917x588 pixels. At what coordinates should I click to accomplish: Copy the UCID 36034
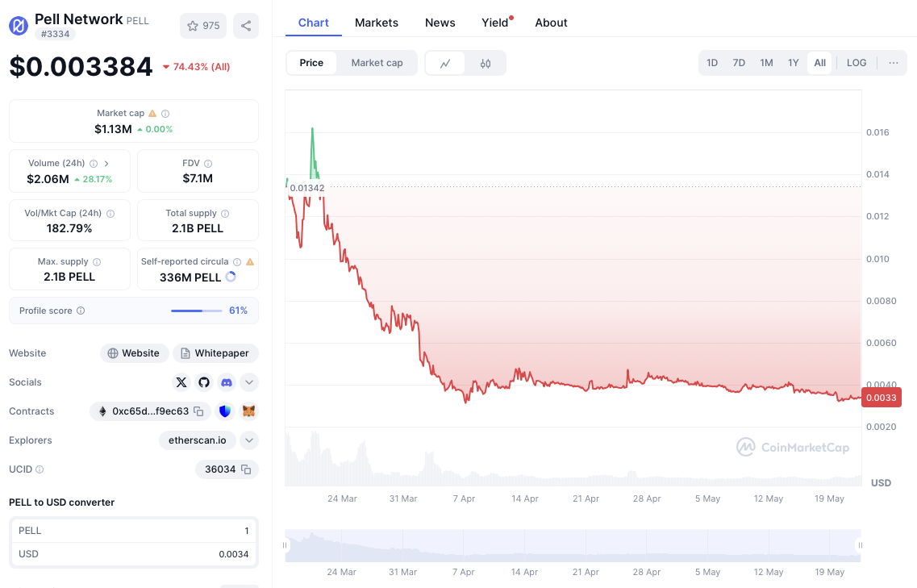click(x=246, y=469)
